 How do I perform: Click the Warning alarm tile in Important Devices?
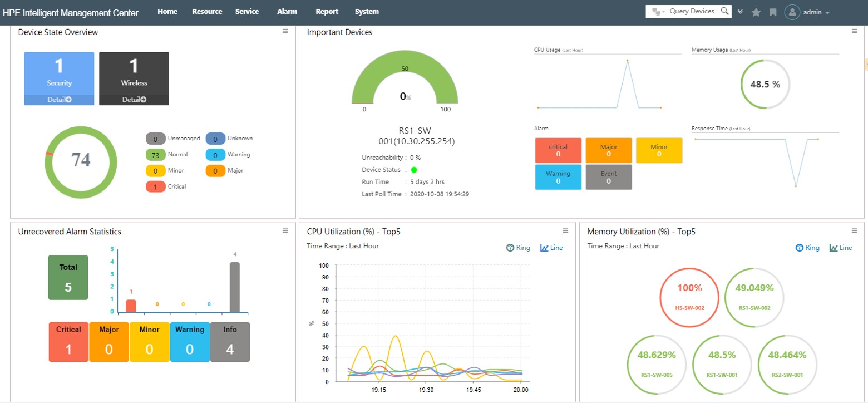pos(558,177)
